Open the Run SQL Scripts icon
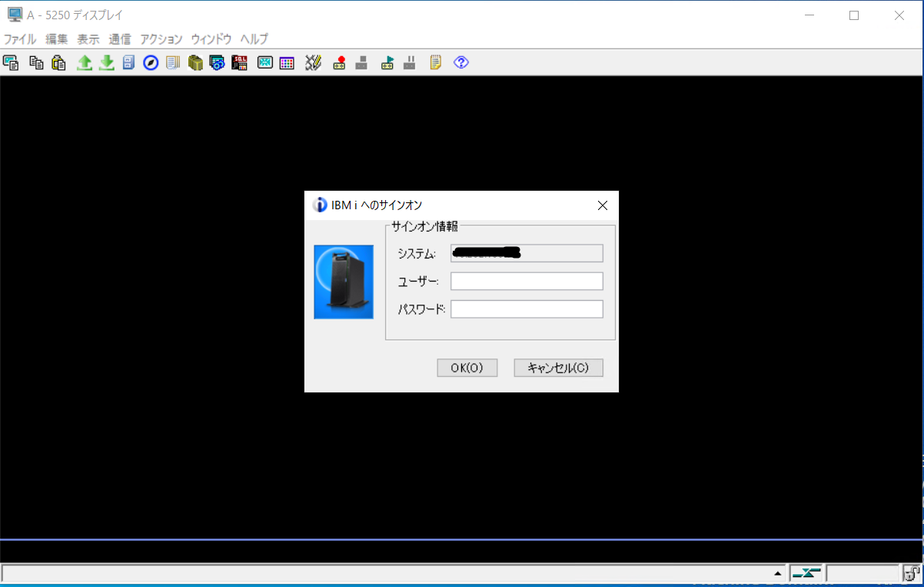Screen dimensions: 924x587 pyautogui.click(x=239, y=62)
